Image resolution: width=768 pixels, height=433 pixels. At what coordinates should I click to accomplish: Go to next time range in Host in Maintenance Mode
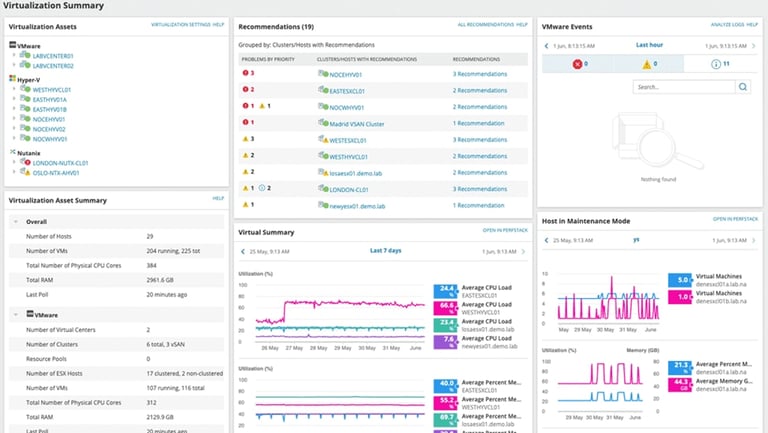tap(754, 241)
